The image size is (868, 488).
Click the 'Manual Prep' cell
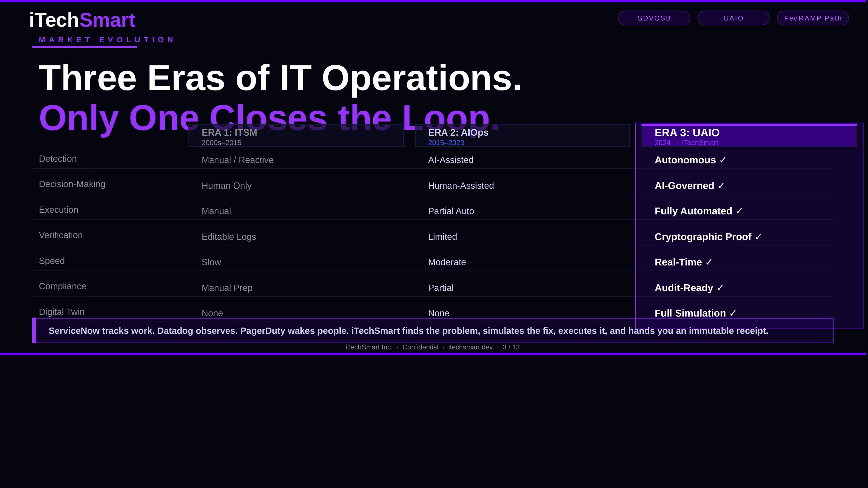227,288
